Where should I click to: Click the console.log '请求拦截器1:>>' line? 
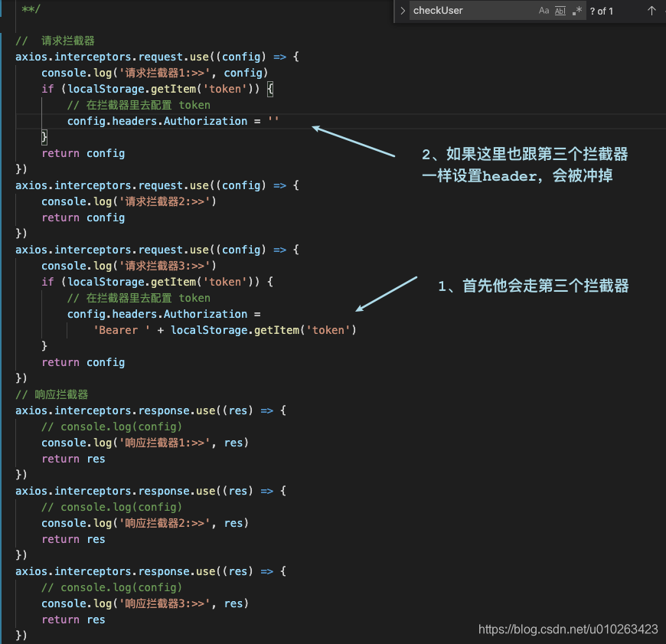(x=155, y=73)
